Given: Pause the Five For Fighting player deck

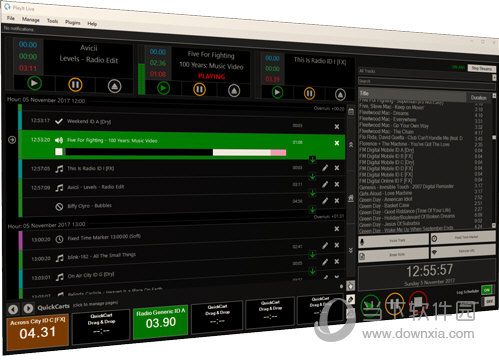Looking at the screenshot, I should pos(199,89).
